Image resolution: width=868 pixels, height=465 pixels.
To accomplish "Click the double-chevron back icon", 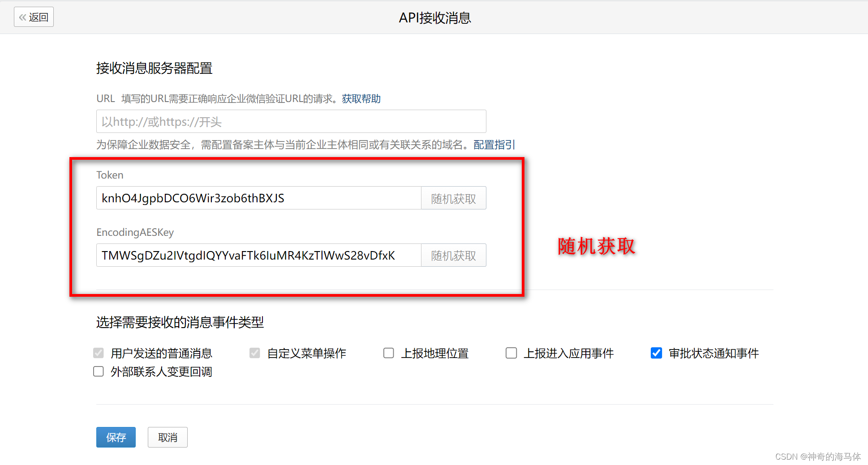I will [22, 17].
